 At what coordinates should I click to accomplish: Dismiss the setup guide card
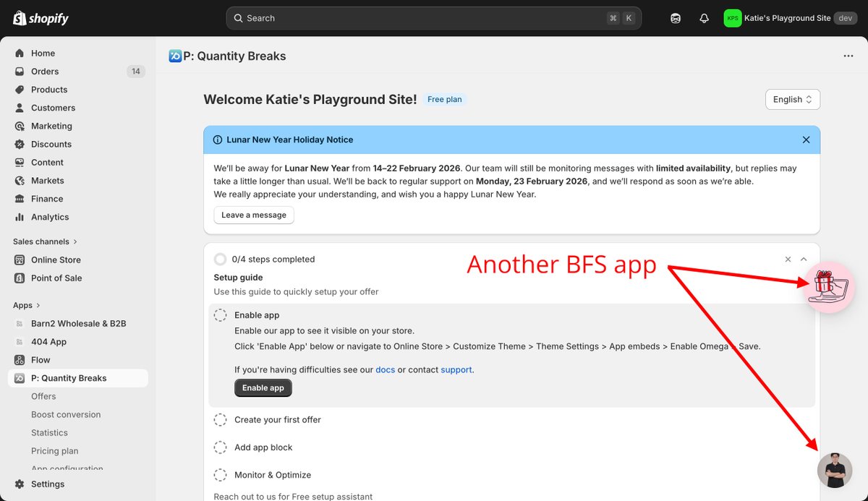coord(788,260)
